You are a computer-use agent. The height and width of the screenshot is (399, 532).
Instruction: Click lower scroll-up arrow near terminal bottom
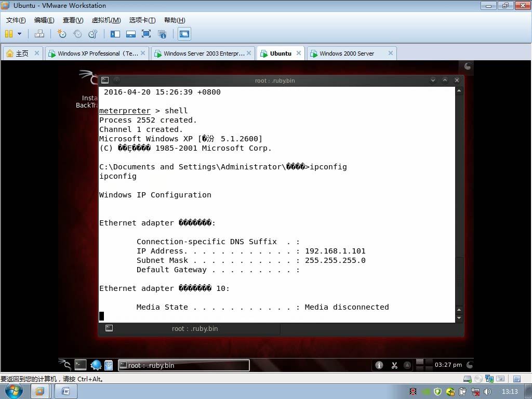coord(459,310)
